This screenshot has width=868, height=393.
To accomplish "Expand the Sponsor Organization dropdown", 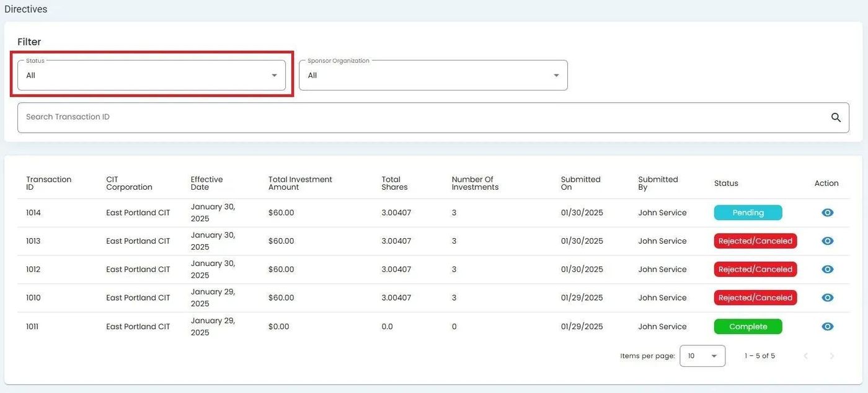I will [433, 76].
